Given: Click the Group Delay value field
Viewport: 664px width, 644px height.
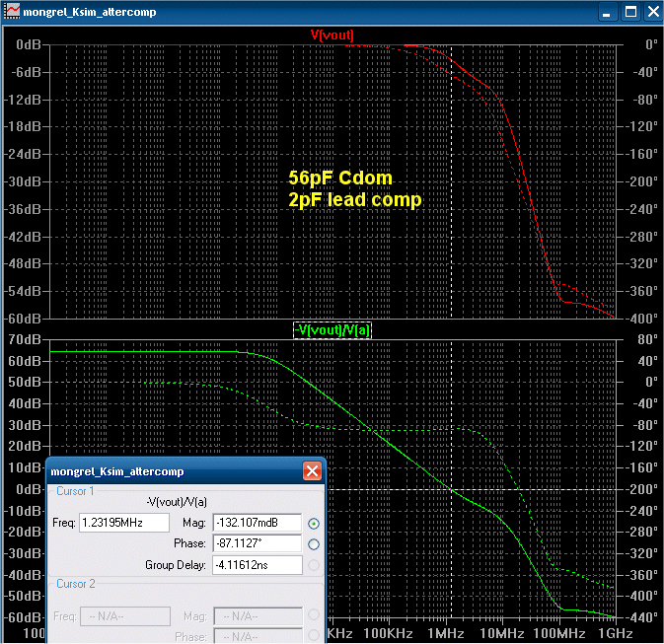Looking at the screenshot, I should (x=258, y=565).
